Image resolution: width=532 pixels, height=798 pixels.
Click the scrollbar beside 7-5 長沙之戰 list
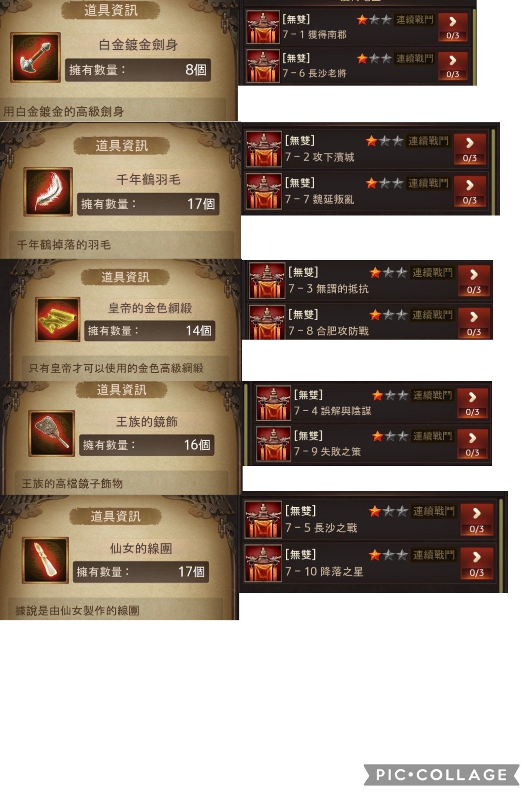tap(501, 544)
